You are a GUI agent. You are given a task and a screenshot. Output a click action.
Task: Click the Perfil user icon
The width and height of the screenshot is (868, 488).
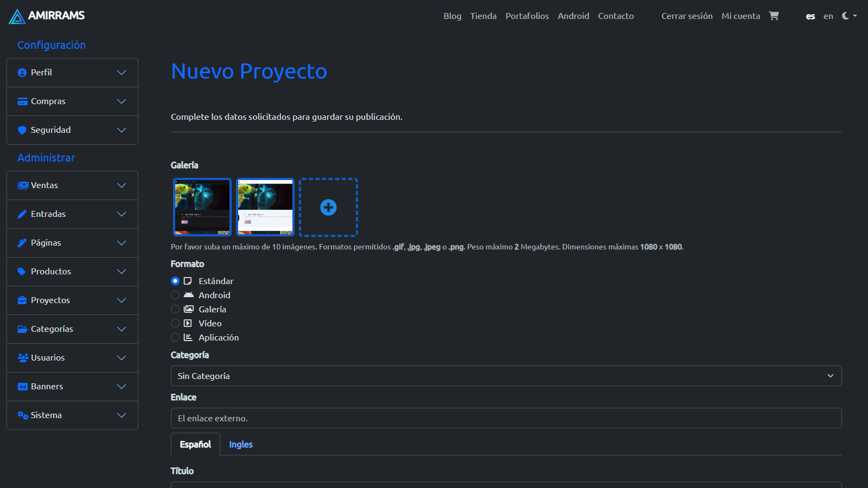(22, 73)
